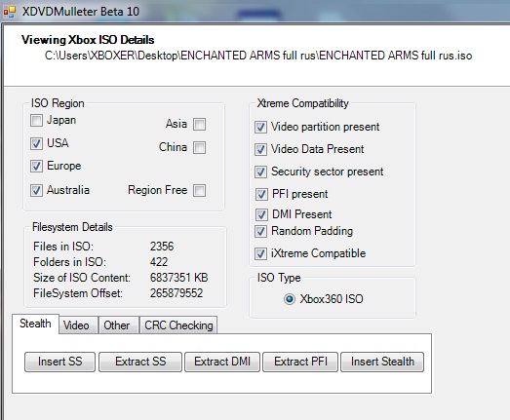Click the 'Folders in ISO:' label
The width and height of the screenshot is (510, 420).
click(x=69, y=262)
